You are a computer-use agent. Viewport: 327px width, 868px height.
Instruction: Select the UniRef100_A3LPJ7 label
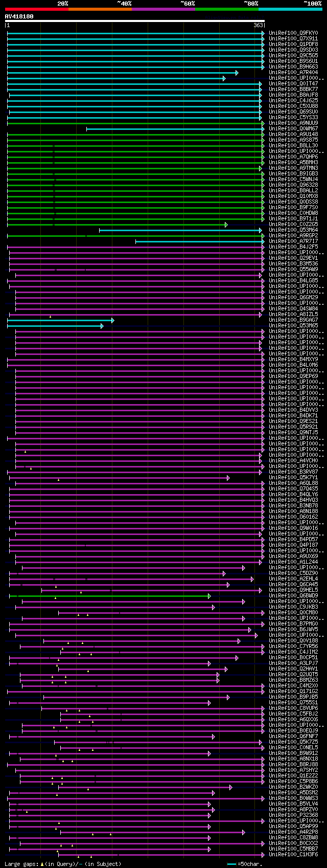(x=293, y=663)
